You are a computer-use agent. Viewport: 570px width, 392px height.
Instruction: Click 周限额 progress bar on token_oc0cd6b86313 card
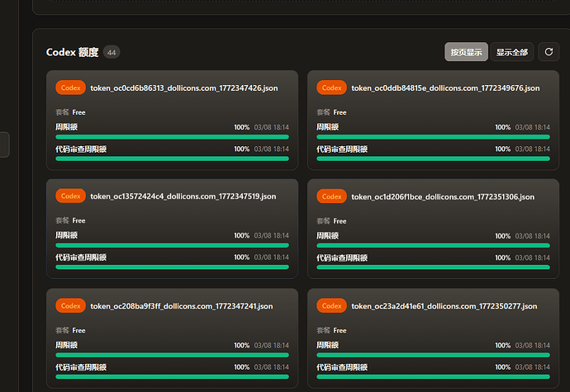(x=173, y=137)
